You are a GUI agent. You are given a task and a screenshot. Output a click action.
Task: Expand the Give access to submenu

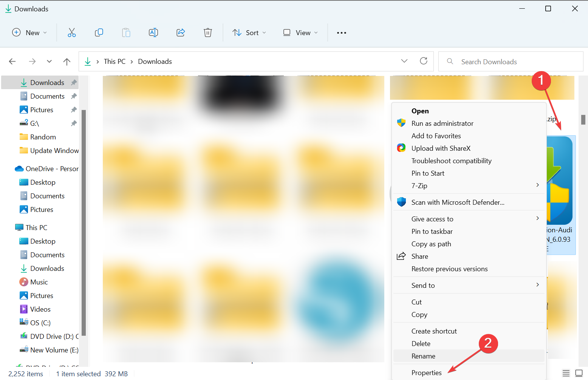click(x=537, y=218)
